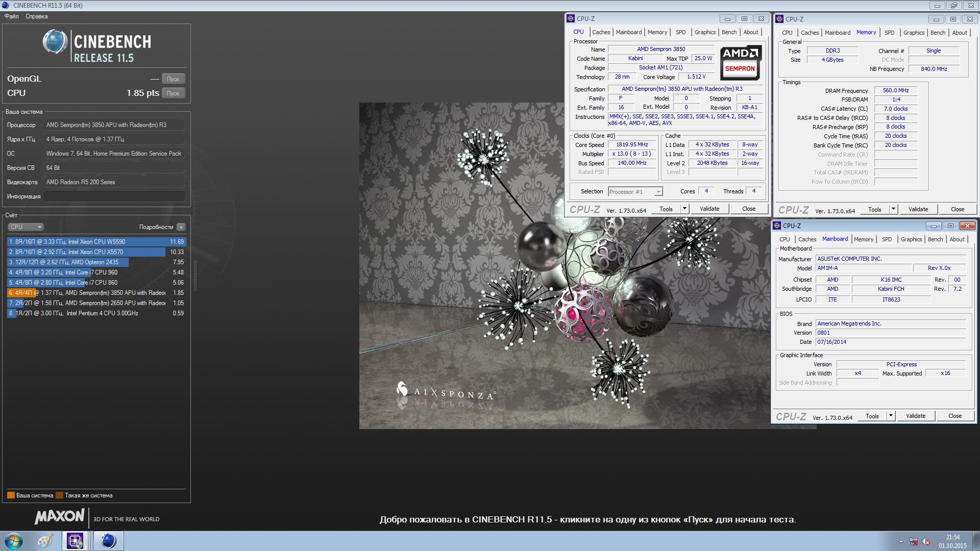Click the Cinebench globe logo
Viewport: 980px width, 551px height.
[55, 42]
